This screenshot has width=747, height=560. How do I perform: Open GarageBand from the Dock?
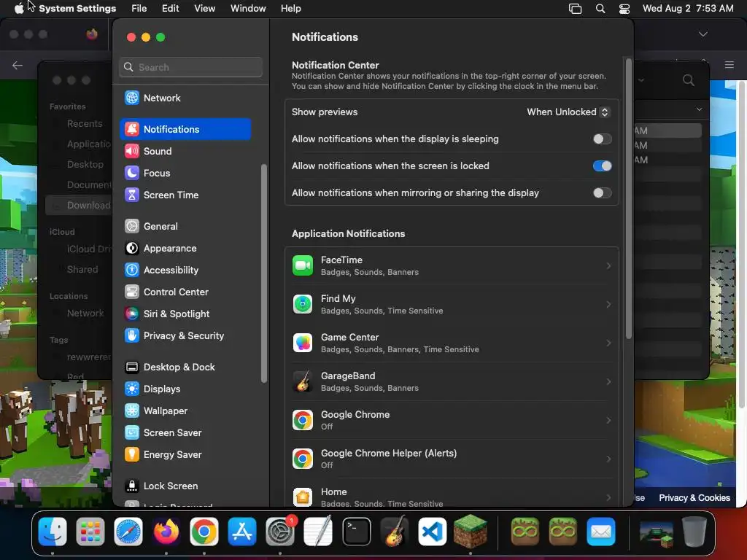395,532
